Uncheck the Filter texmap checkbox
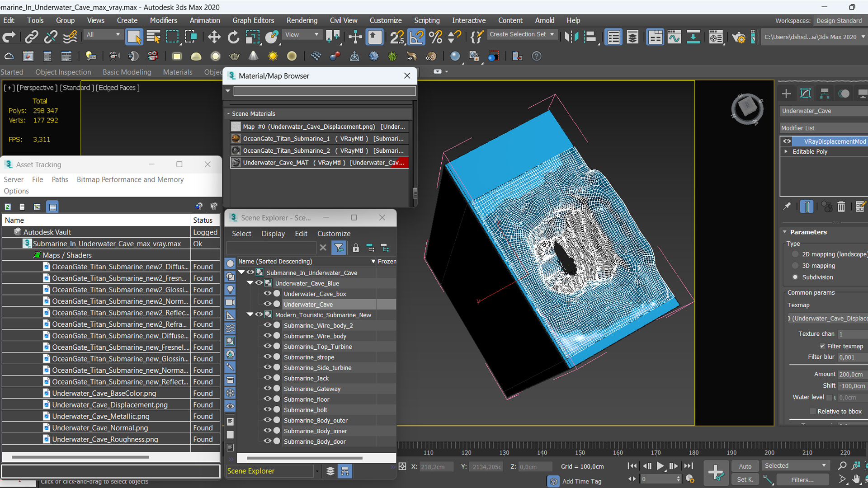This screenshot has height=488, width=868. coord(822,346)
